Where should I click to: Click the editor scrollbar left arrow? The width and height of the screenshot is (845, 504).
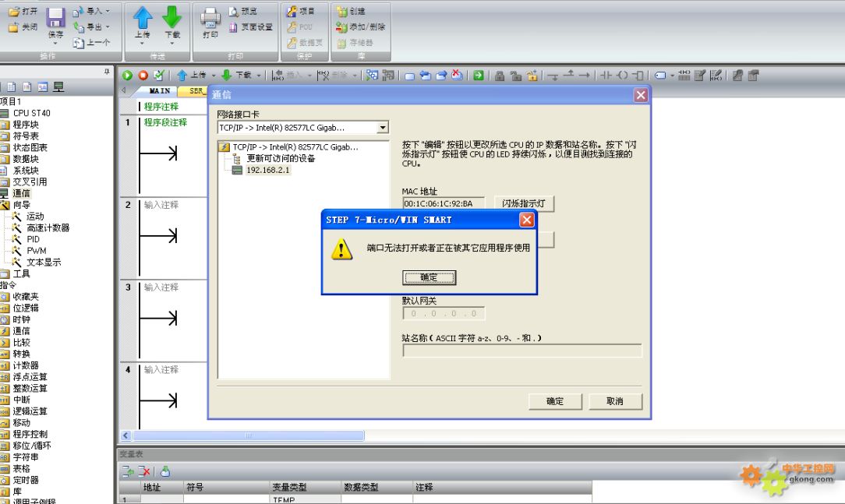[126, 435]
